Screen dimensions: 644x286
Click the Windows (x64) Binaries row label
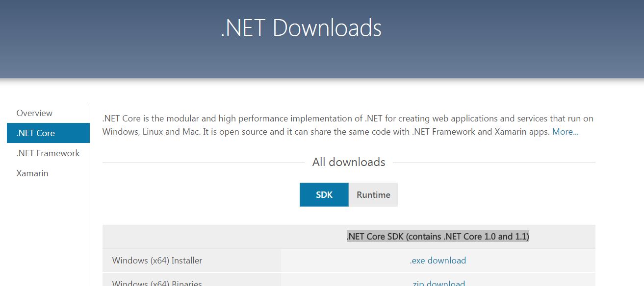pos(157,283)
